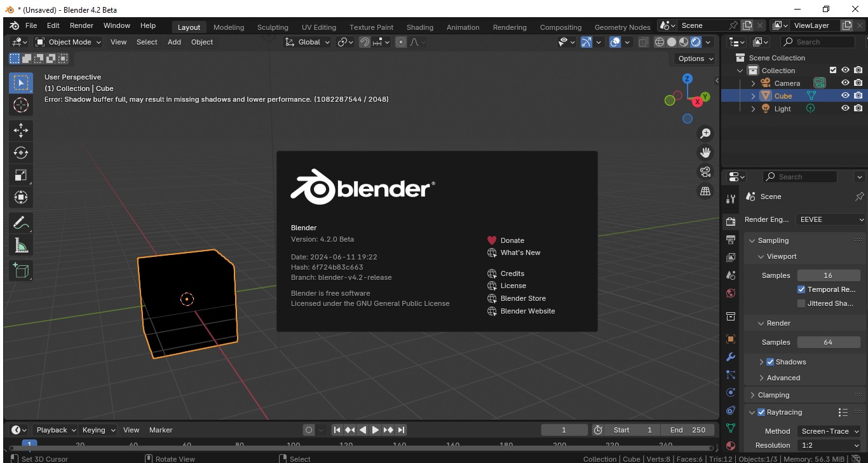868x463 pixels.
Task: Hide the Cube in viewport
Action: click(x=846, y=96)
